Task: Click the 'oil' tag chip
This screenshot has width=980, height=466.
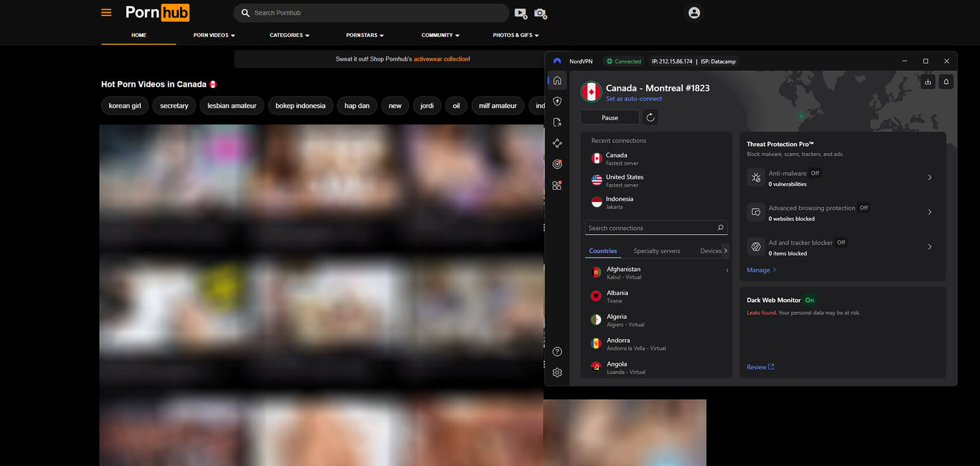Action: click(456, 106)
